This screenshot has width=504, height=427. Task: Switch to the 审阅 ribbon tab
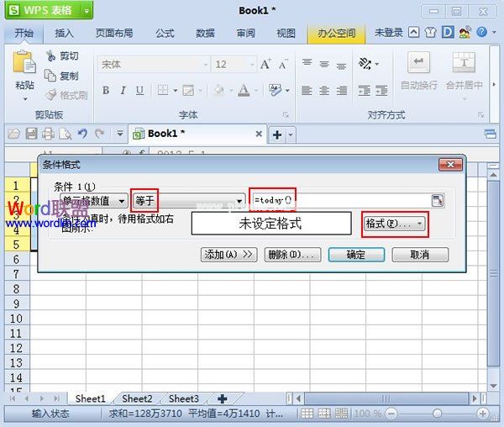(246, 33)
